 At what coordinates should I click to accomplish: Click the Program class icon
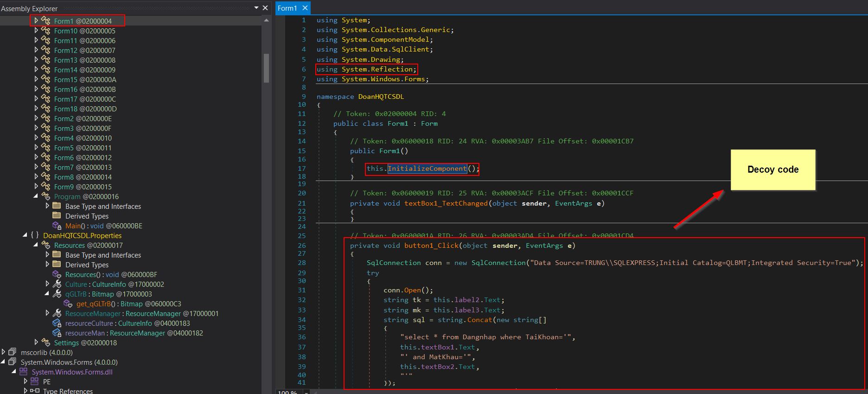click(x=45, y=196)
